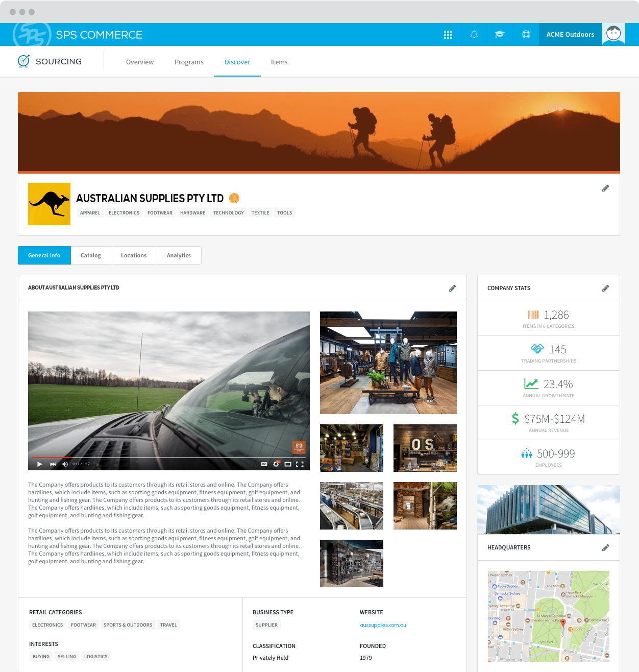
Task: Select the General Info tab
Action: [44, 255]
